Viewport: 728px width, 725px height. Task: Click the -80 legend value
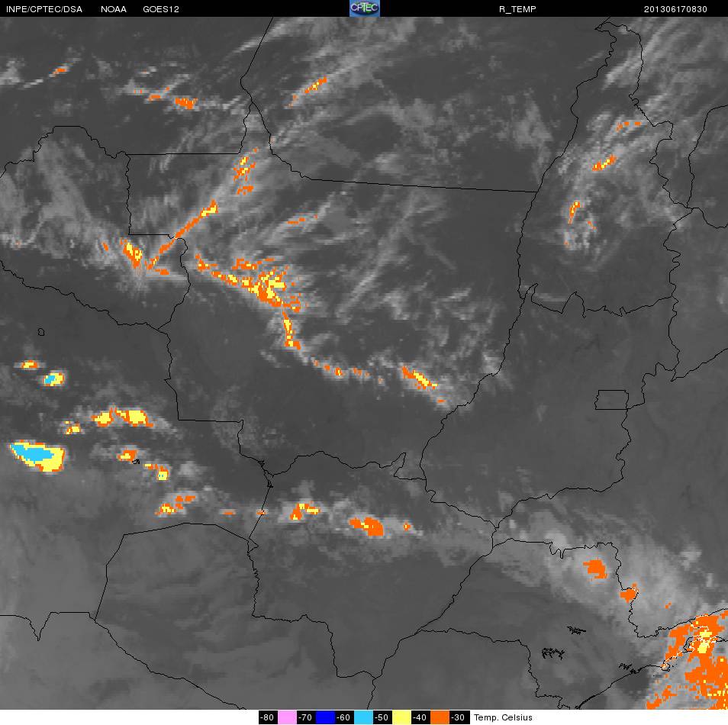[x=267, y=717]
